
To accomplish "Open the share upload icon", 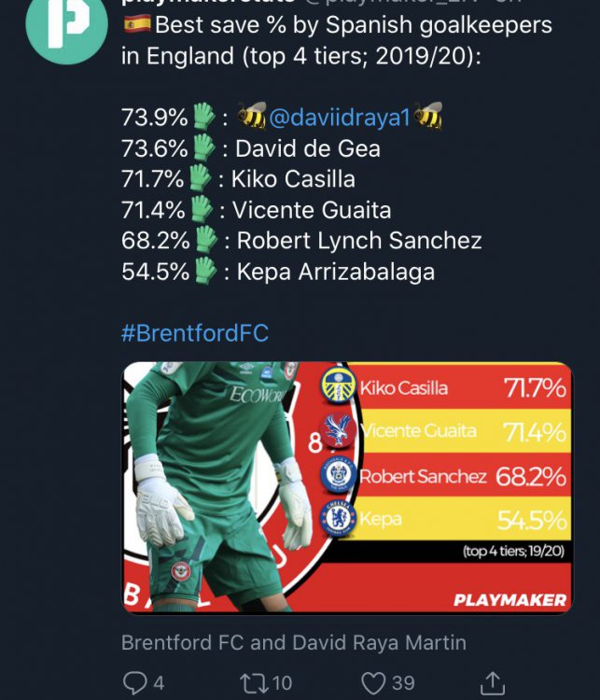I will [x=493, y=682].
